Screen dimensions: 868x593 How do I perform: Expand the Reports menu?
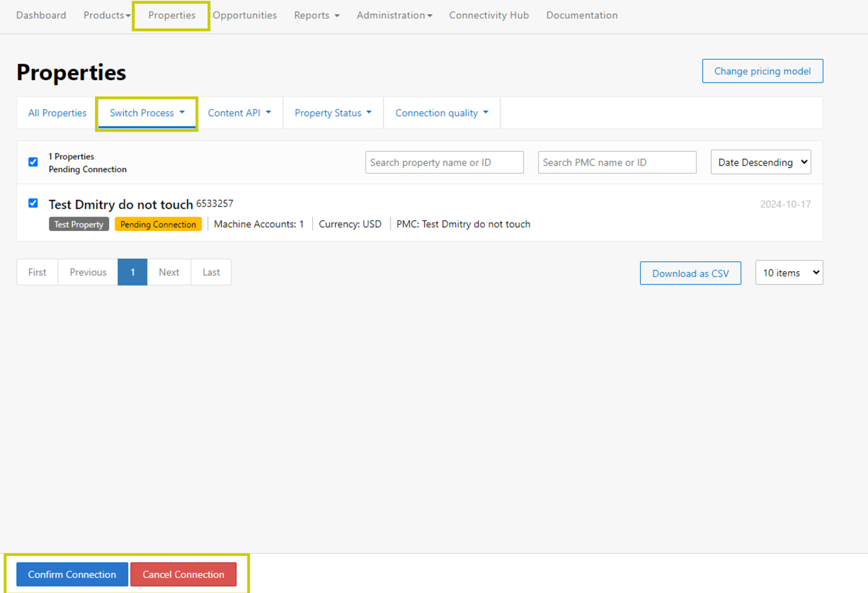[x=316, y=15]
